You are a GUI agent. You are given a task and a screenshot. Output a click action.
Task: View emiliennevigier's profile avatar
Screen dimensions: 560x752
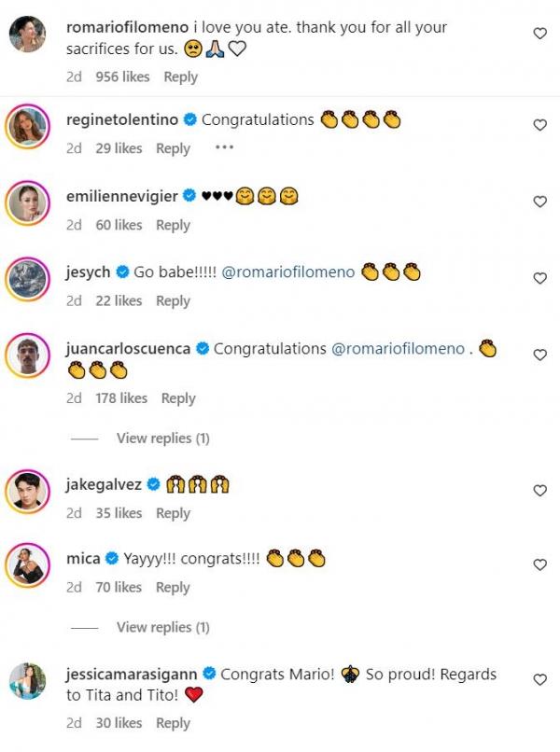tap(28, 202)
